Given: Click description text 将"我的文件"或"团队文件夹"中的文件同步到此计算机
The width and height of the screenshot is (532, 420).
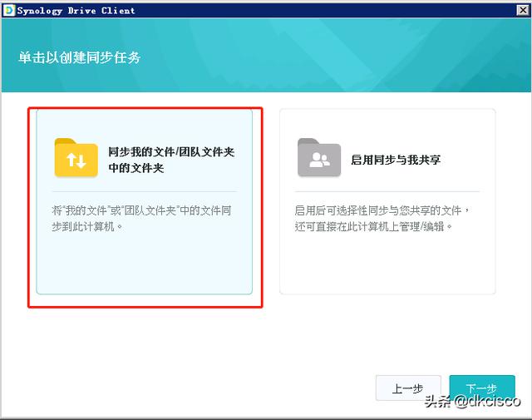Looking at the screenshot, I should (x=141, y=219).
